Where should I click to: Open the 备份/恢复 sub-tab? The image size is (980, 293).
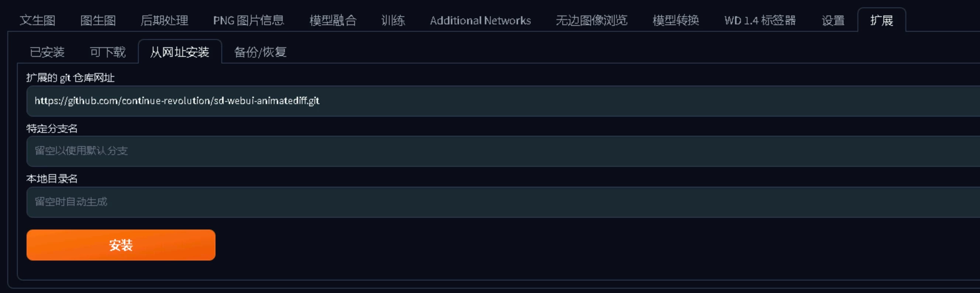[x=260, y=52]
